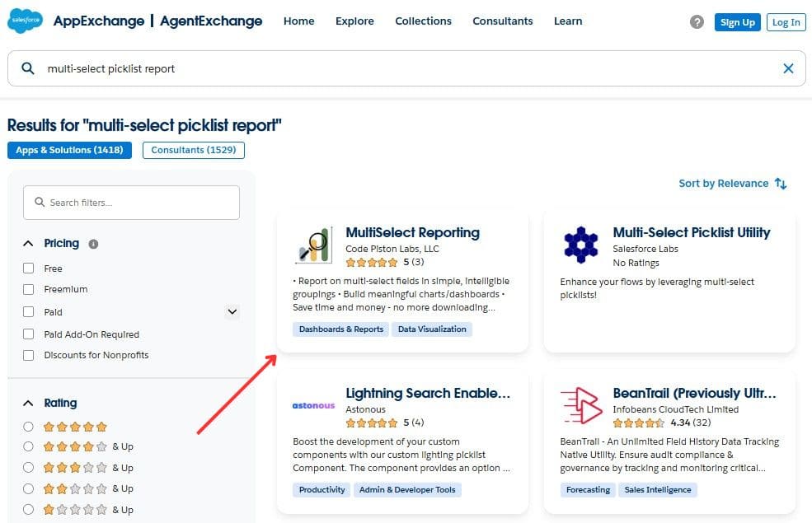The height and width of the screenshot is (523, 812).
Task: Select the five-star rating radio button
Action: [29, 427]
